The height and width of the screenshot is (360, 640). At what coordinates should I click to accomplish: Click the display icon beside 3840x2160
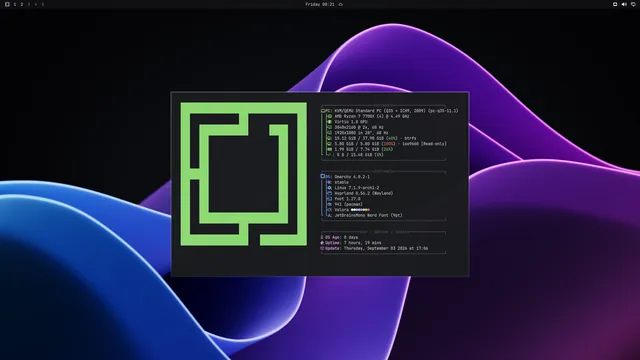click(330, 127)
